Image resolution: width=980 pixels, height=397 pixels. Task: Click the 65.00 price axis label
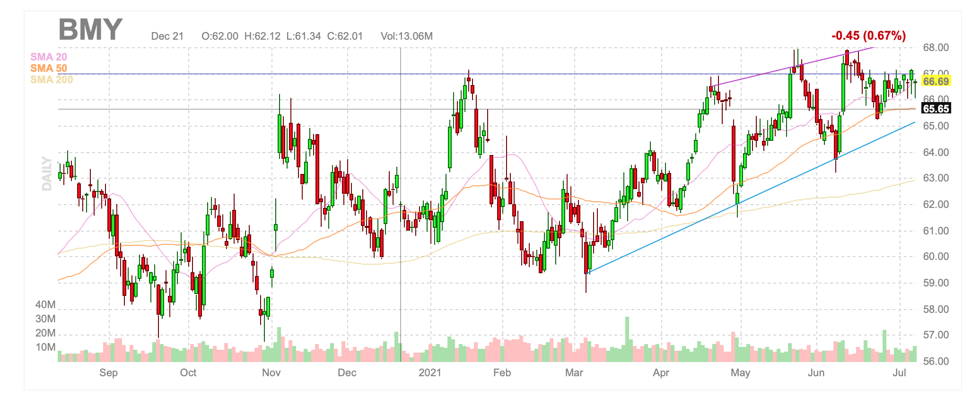pos(936,126)
